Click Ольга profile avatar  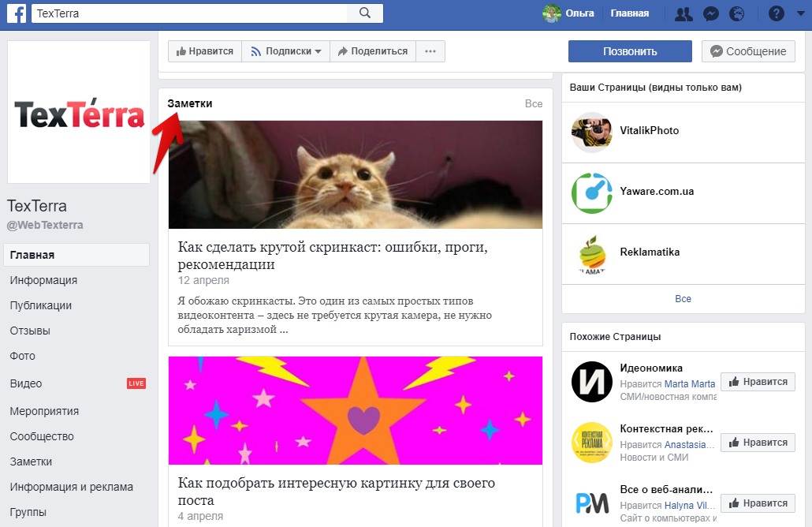pos(552,13)
